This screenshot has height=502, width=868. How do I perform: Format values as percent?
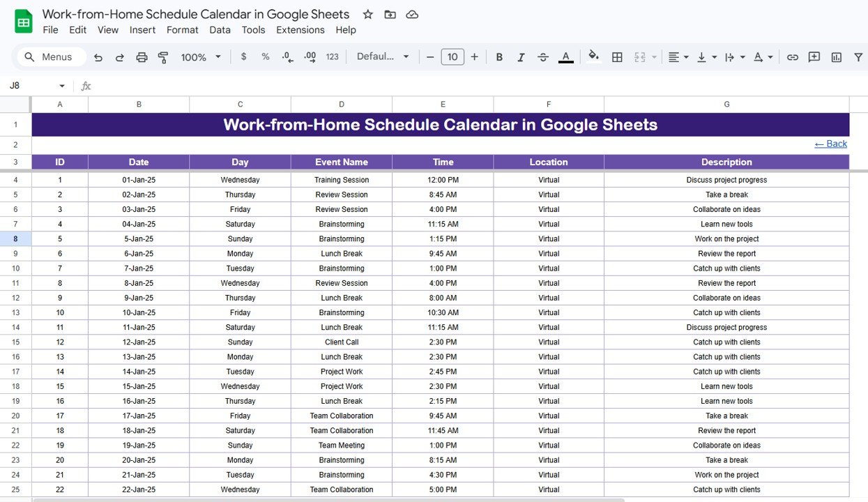(265, 56)
